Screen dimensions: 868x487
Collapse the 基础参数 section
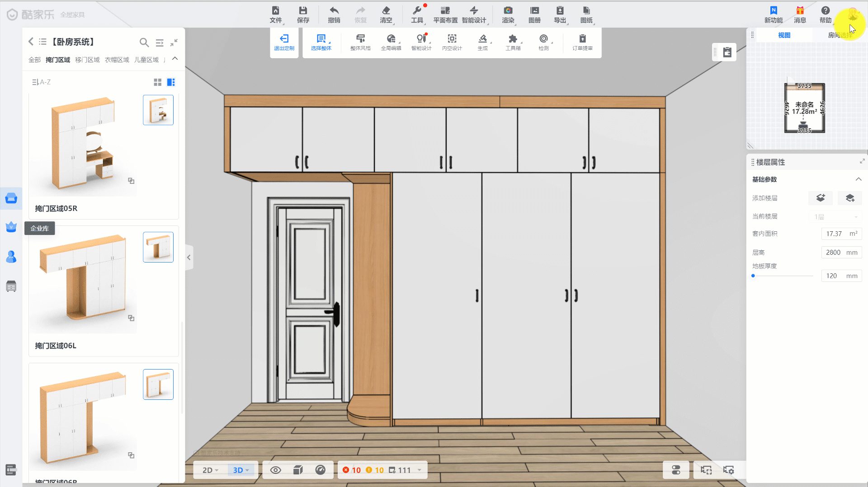point(858,179)
